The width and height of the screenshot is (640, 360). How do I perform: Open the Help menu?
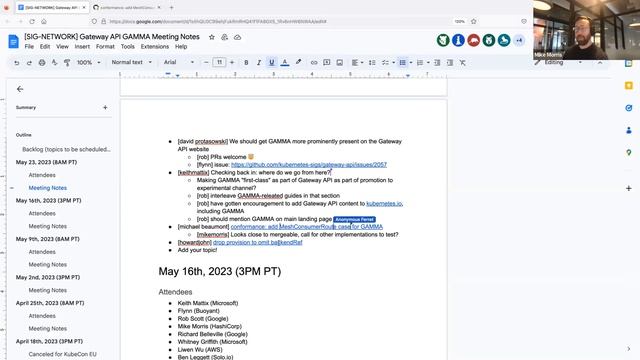tap(181, 47)
